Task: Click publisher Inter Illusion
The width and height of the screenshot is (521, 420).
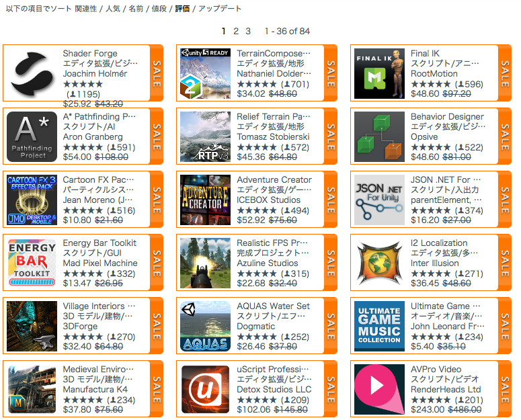Action: click(x=434, y=263)
